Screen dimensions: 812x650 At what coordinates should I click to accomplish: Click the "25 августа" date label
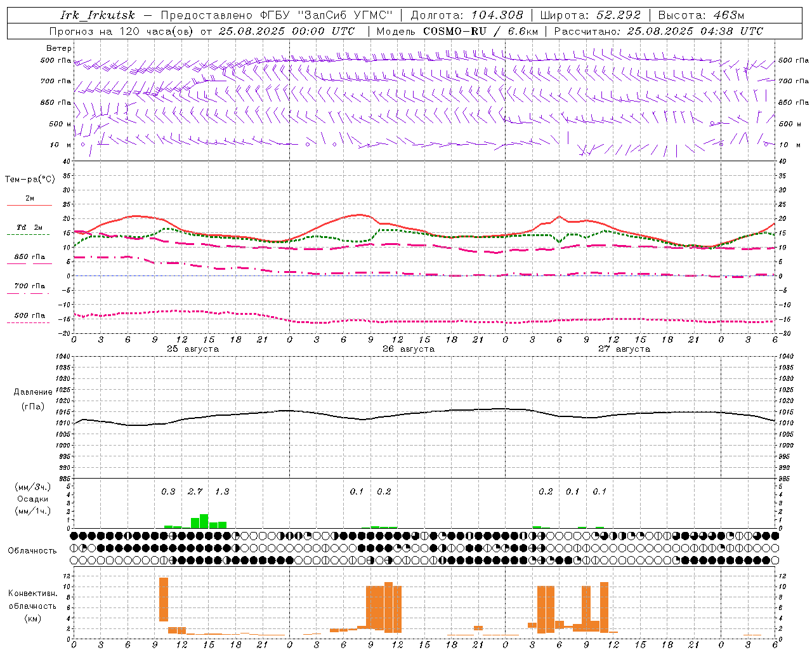click(193, 349)
